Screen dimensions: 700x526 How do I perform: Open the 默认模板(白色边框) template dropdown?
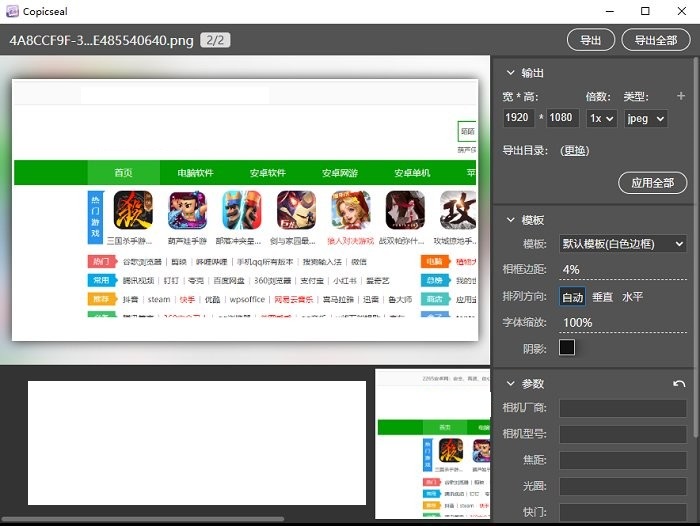(622, 244)
